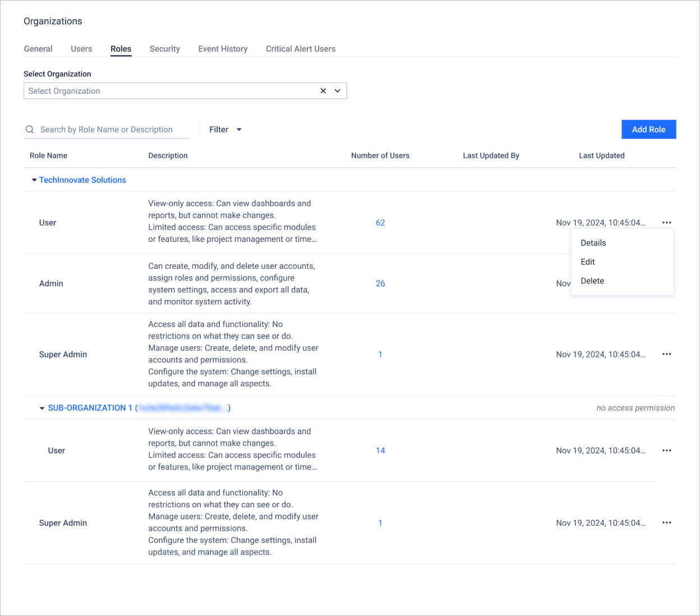This screenshot has height=616, width=700.
Task: Open the Event History tab
Action: [x=223, y=49]
